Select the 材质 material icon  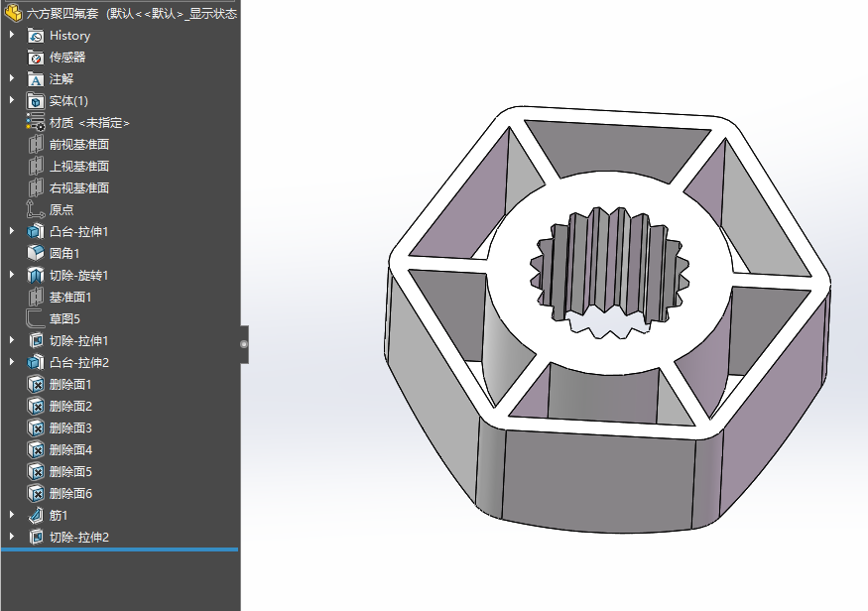36,122
